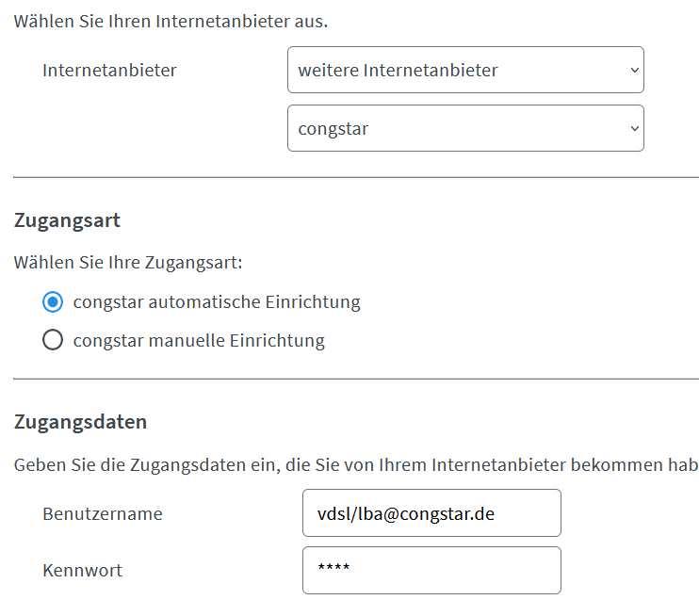Click the 'Zugangsart' section heading
Screen dimensions: 699x616
(x=67, y=221)
